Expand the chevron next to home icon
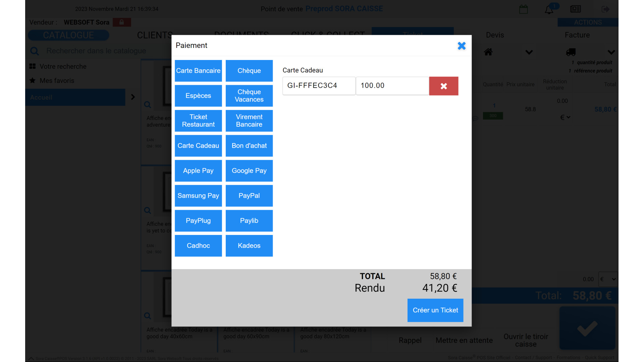The height and width of the screenshot is (362, 644). [x=529, y=52]
